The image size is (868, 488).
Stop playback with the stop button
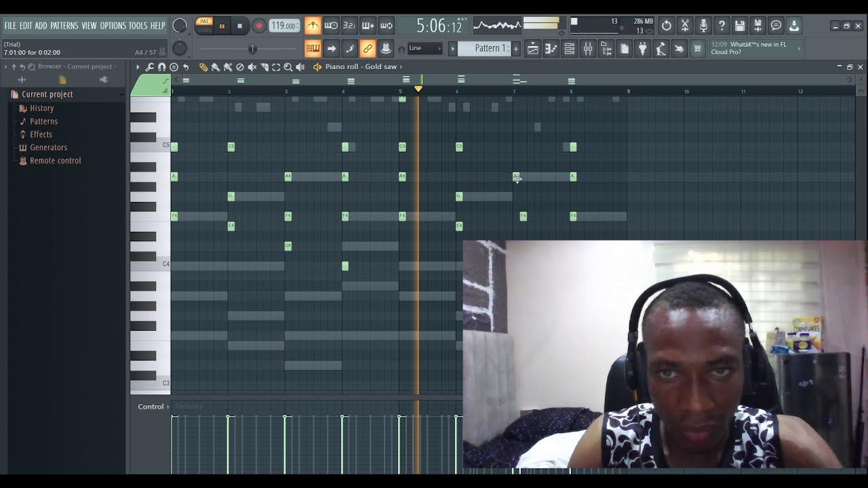(239, 26)
